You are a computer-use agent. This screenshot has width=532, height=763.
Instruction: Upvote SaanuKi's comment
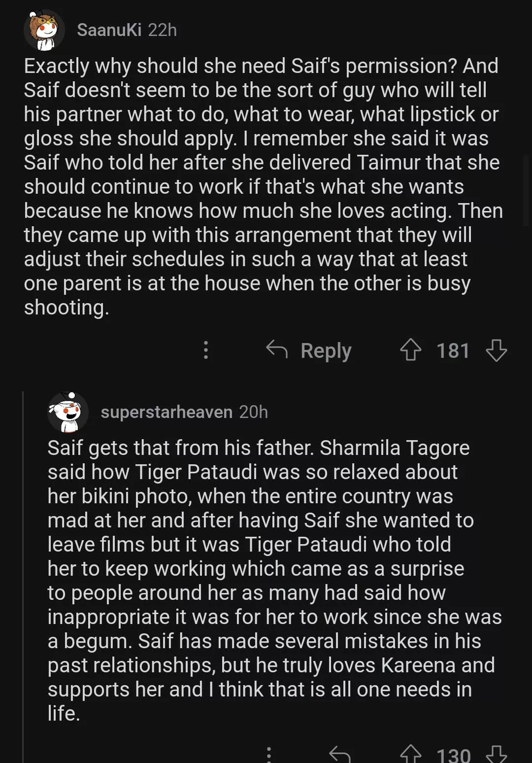(410, 350)
